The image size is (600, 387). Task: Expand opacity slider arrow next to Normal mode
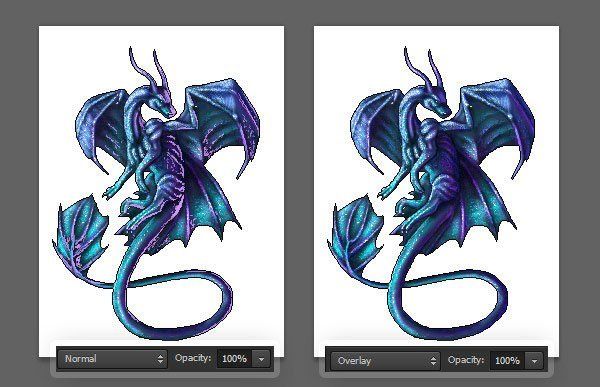[x=261, y=359]
